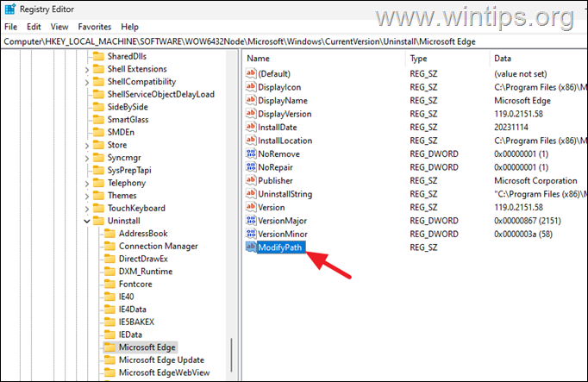Collapse the Uninstall key
Image resolution: width=588 pixels, height=382 pixels.
click(x=86, y=221)
